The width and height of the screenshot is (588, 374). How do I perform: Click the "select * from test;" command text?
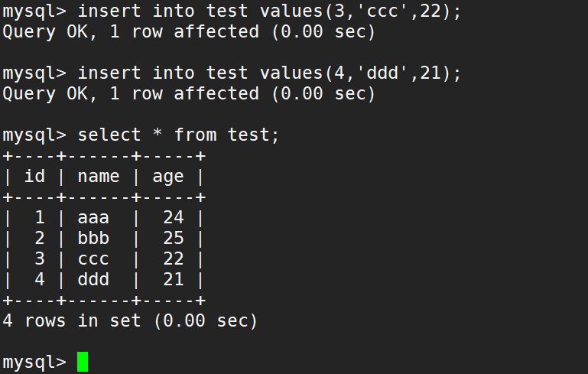(179, 135)
